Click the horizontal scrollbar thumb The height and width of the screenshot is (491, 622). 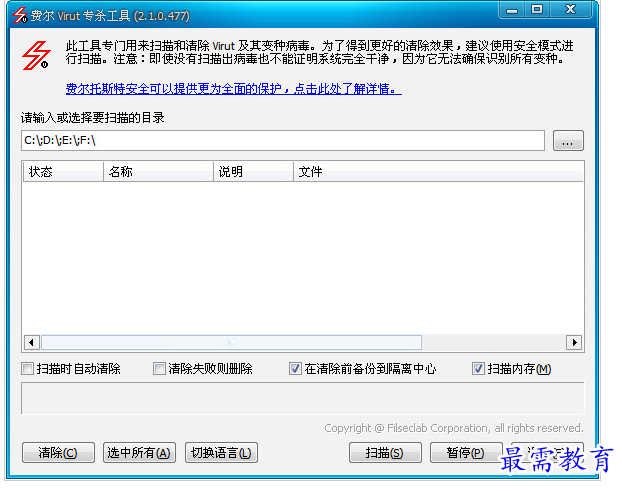(x=231, y=342)
